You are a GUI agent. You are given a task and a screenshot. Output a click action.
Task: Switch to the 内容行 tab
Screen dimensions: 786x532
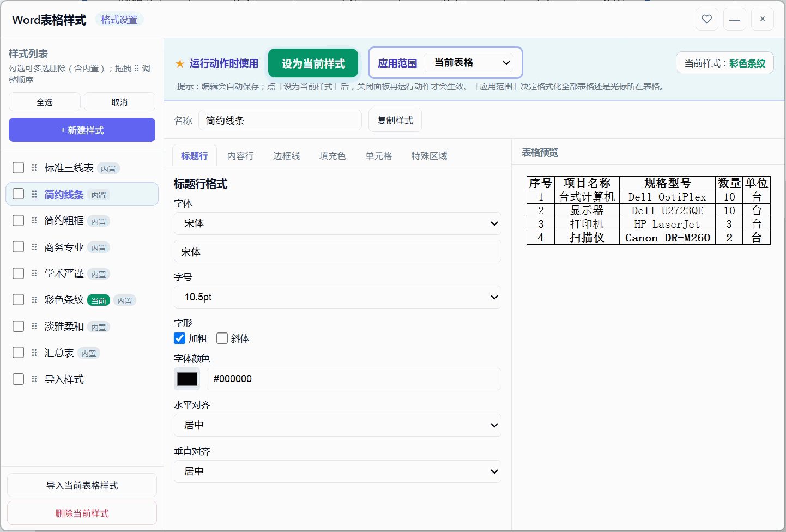[x=240, y=156]
